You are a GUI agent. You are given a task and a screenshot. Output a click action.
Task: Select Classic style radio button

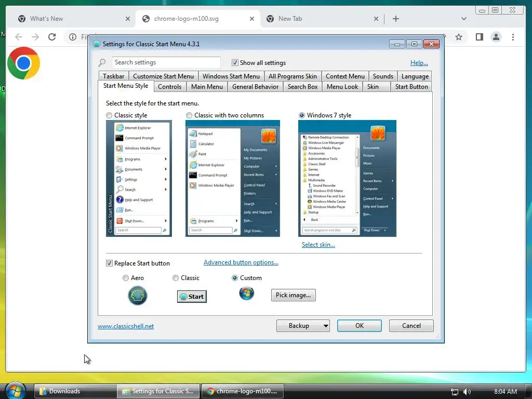109,115
